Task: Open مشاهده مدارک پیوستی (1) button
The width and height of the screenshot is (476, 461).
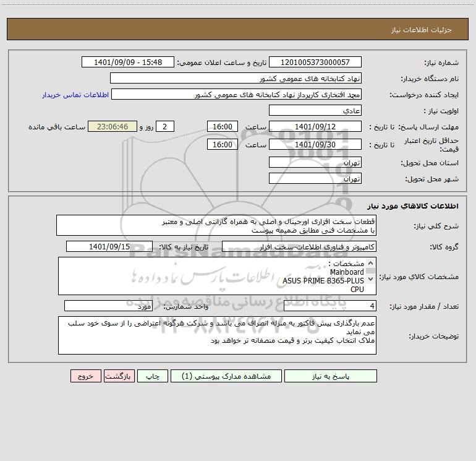Action: point(226,376)
